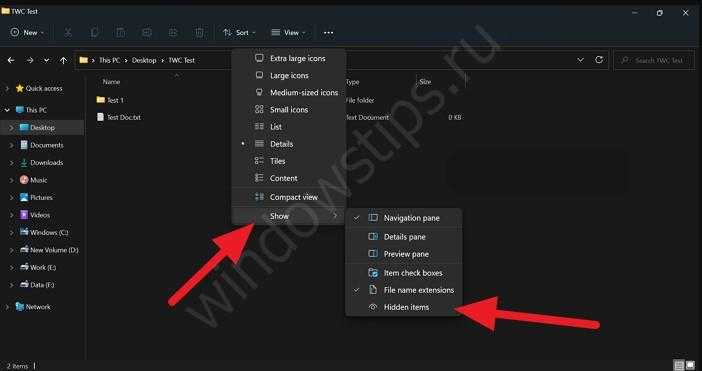Click This PC in breadcrumb path
Screen dimensions: 702x371
pos(109,60)
